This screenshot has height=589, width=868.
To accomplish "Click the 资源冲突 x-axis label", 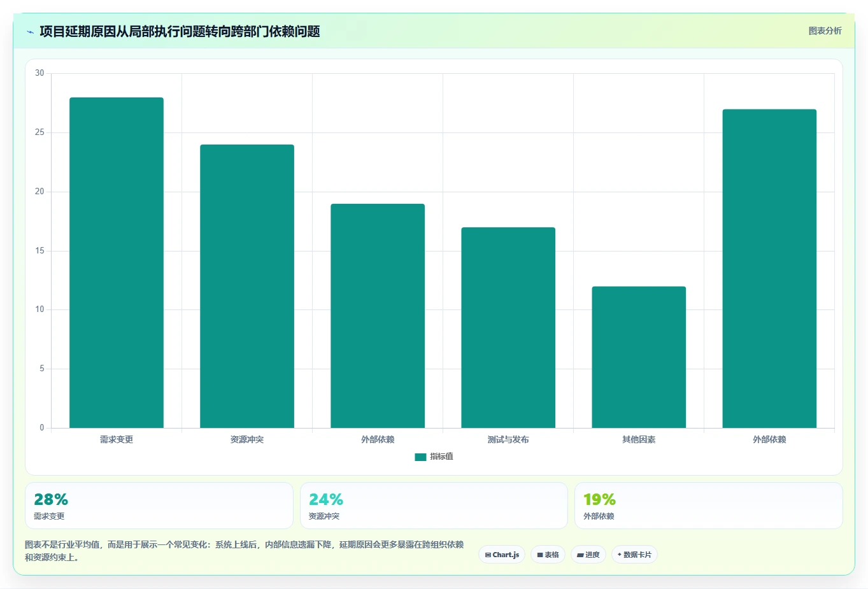I will click(247, 439).
